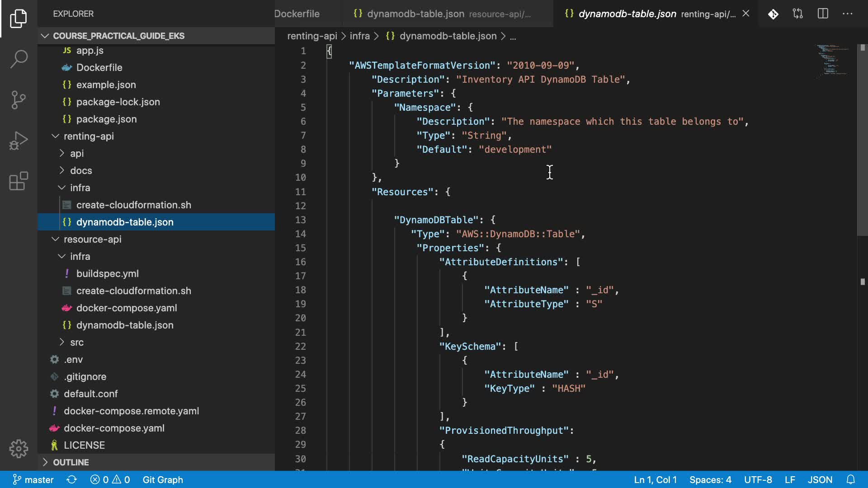Image resolution: width=868 pixels, height=488 pixels.
Task: Click the JSON language mode selector
Action: coord(820,479)
